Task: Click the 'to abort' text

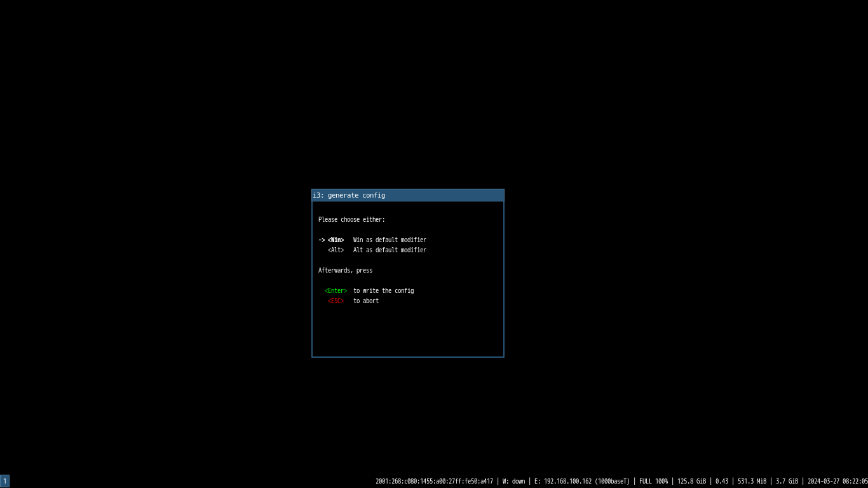Action: point(366,301)
